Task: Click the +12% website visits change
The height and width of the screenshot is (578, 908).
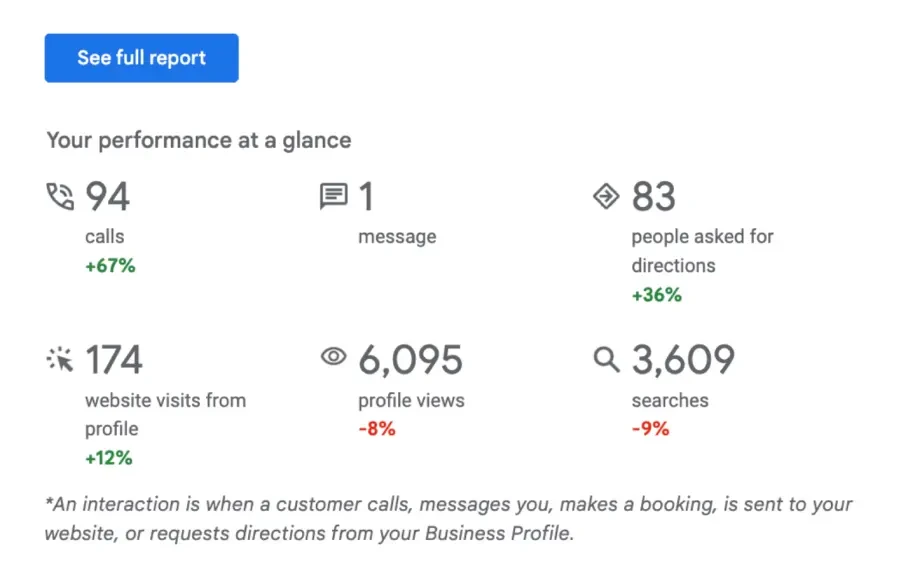Action: tap(109, 458)
